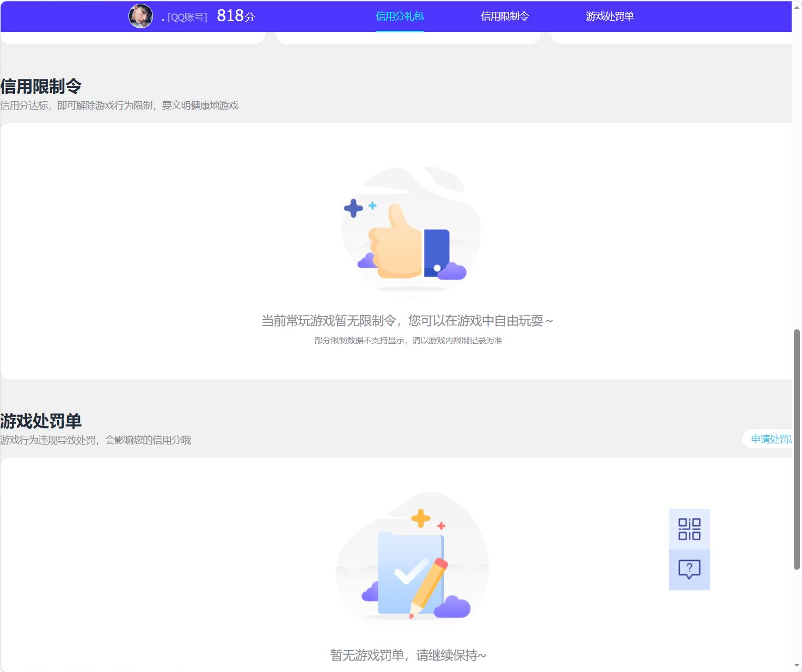This screenshot has width=802, height=672.
Task: Switch to the 信用分礼包 tab
Action: (x=400, y=16)
